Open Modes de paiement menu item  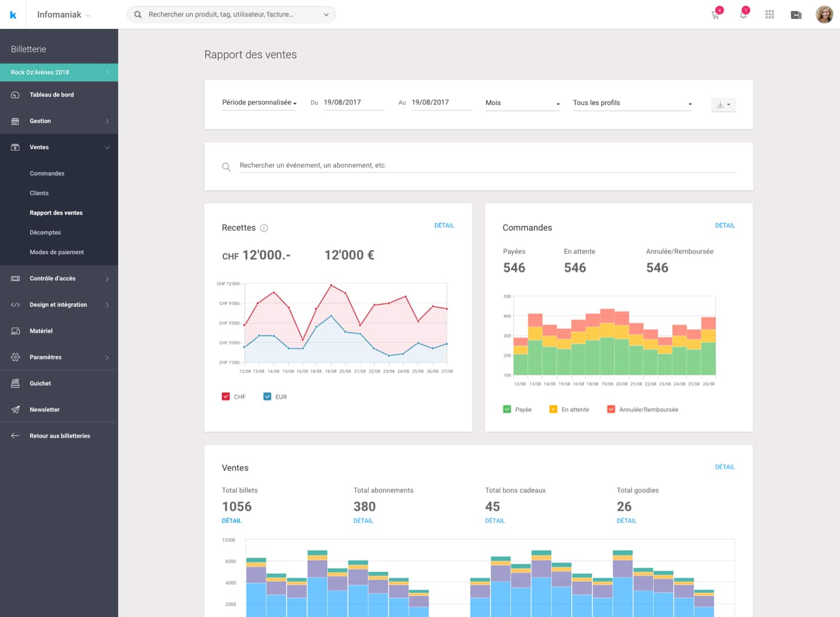56,252
